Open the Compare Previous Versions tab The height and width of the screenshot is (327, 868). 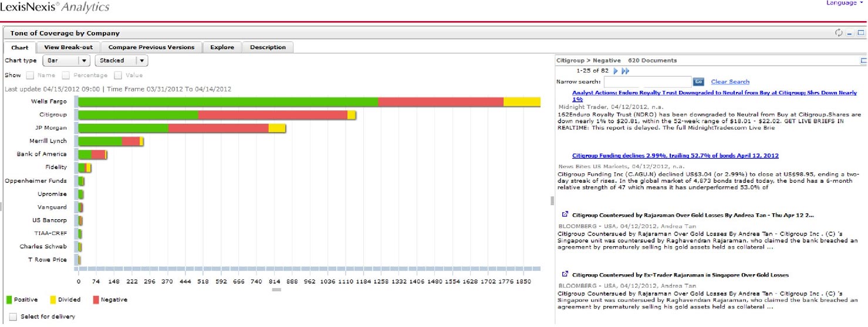(x=151, y=47)
